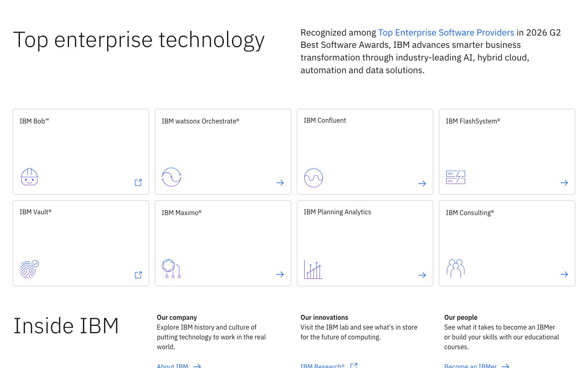
Task: Click the arrow on the IBM Maximo card
Action: 280,274
